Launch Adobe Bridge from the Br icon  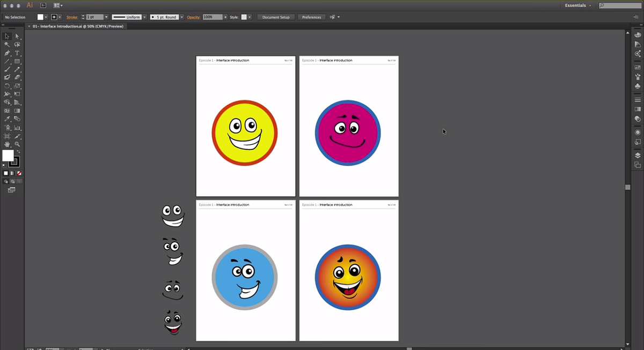[x=43, y=5]
